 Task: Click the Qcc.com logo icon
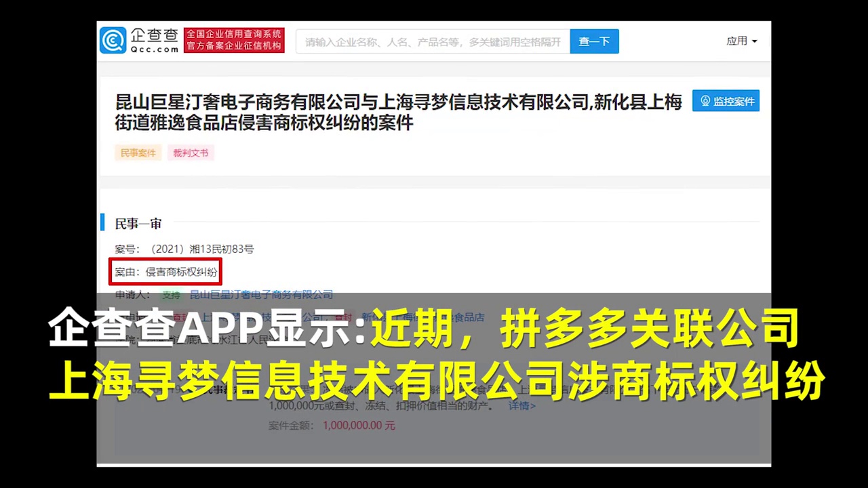click(x=113, y=41)
